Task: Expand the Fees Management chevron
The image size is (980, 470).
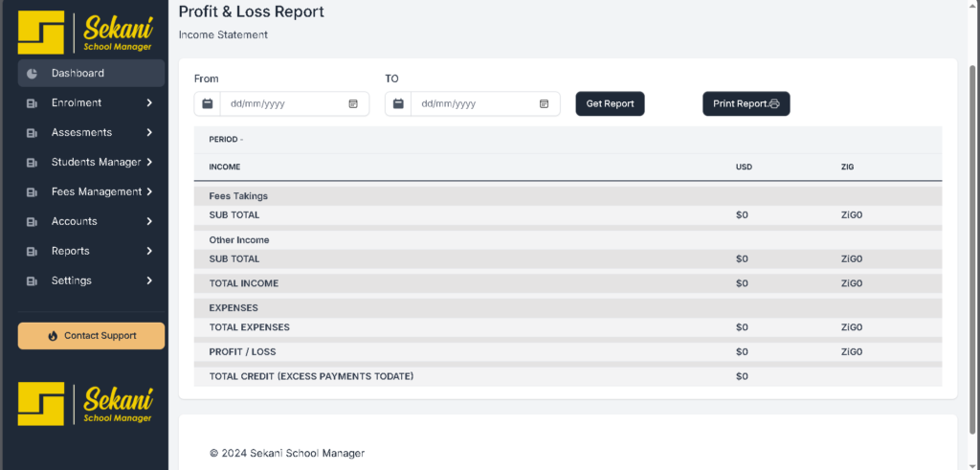Action: [149, 191]
